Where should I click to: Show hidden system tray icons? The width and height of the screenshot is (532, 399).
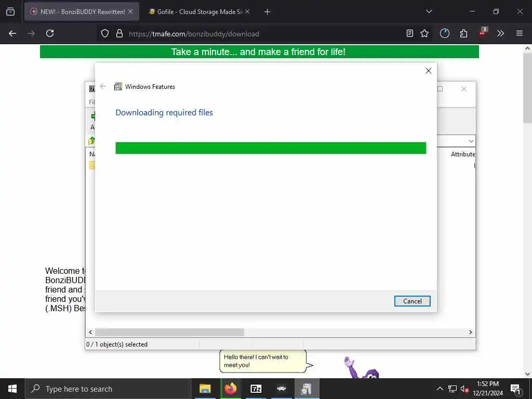440,389
